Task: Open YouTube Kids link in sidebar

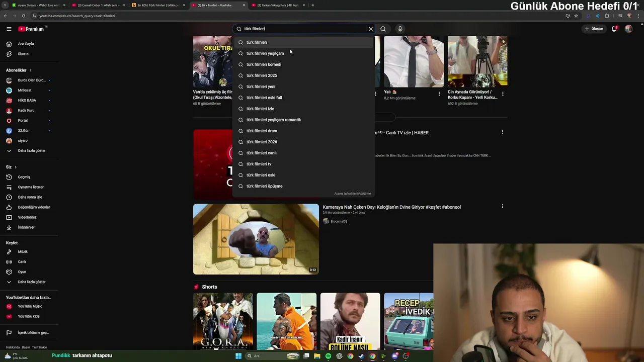Action: click(29, 316)
